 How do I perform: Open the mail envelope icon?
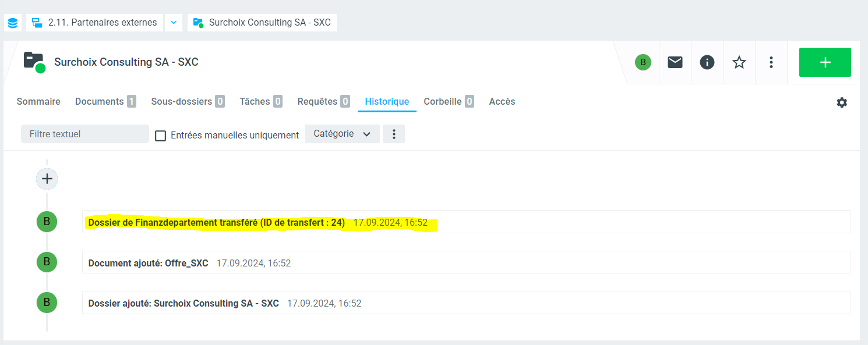675,62
